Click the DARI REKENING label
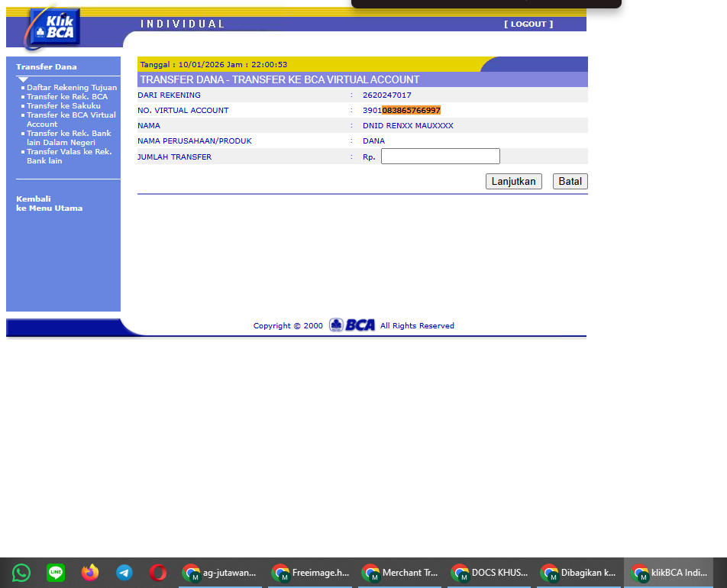 point(170,95)
